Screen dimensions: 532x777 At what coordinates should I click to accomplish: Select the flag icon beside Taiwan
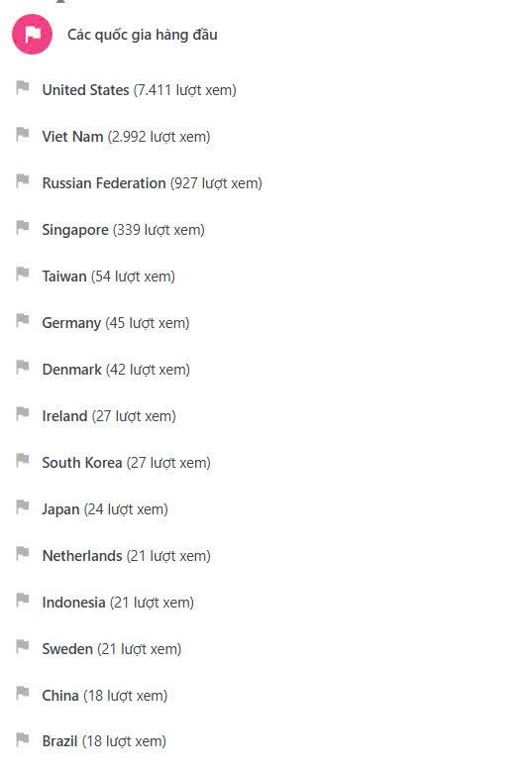click(x=23, y=274)
